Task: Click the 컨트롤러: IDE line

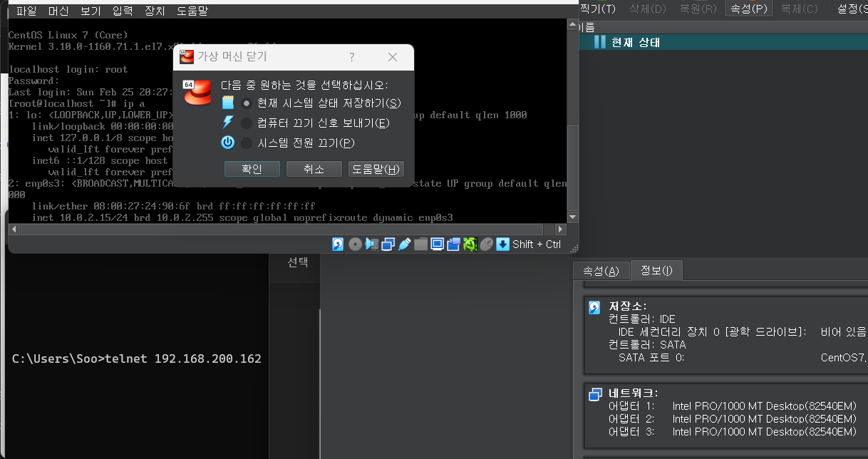Action: [x=641, y=319]
